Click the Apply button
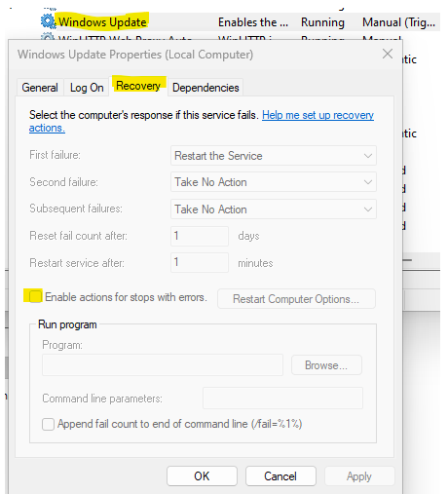Screen dimensions: 448x494 [359, 476]
